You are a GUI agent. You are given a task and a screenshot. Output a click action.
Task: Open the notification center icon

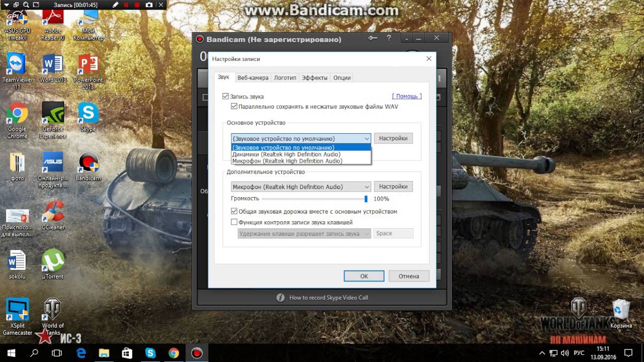(x=628, y=353)
